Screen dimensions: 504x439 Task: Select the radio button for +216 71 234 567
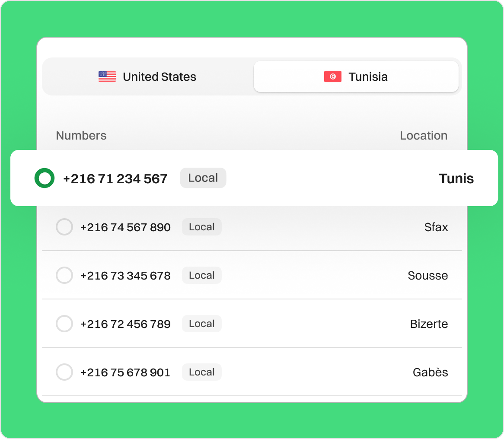45,178
